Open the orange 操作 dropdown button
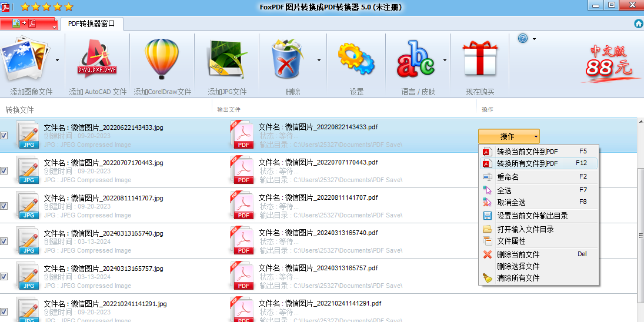This screenshot has height=322, width=644. (x=509, y=136)
